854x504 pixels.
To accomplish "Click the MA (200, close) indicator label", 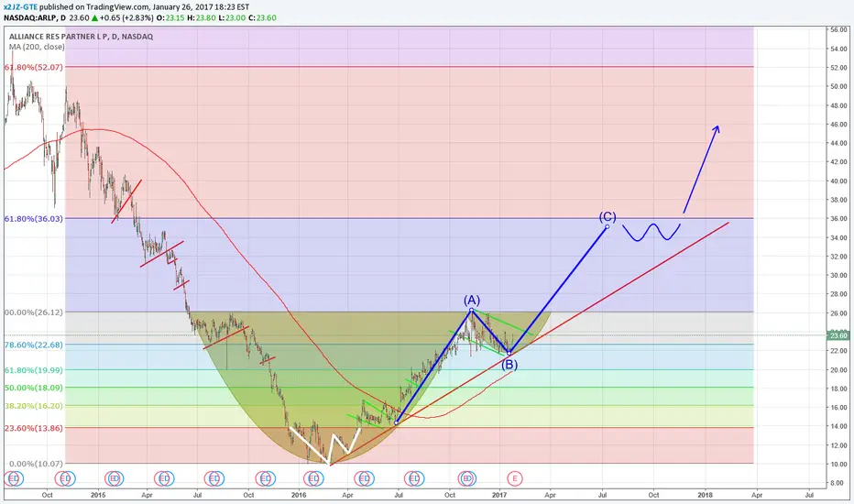I will pyautogui.click(x=37, y=47).
